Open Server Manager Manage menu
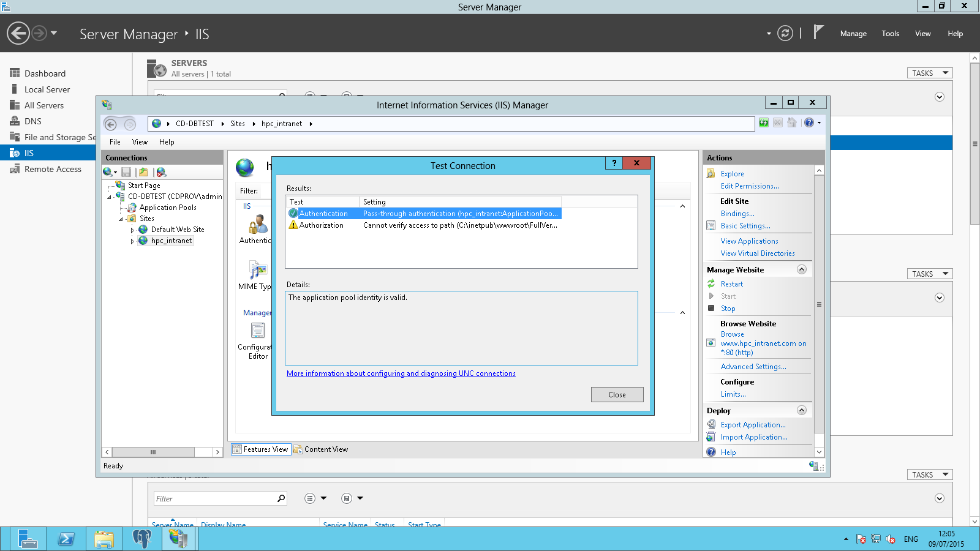This screenshot has height=551, width=980. click(853, 34)
